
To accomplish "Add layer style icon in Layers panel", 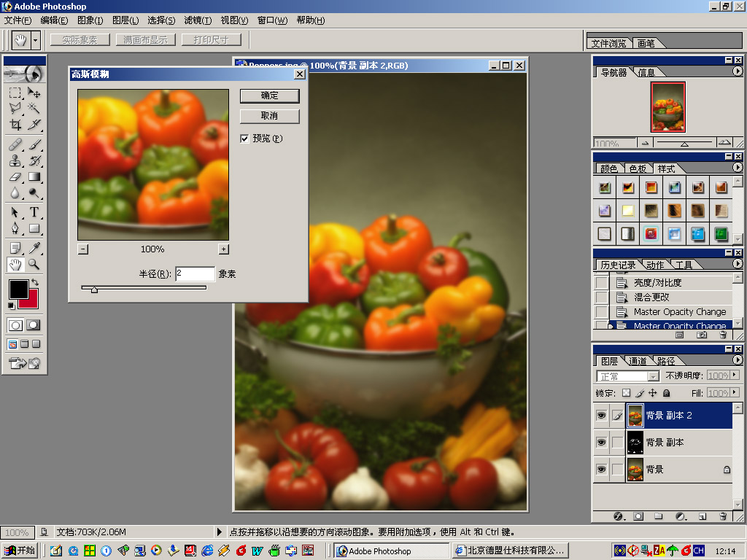I will tap(618, 516).
